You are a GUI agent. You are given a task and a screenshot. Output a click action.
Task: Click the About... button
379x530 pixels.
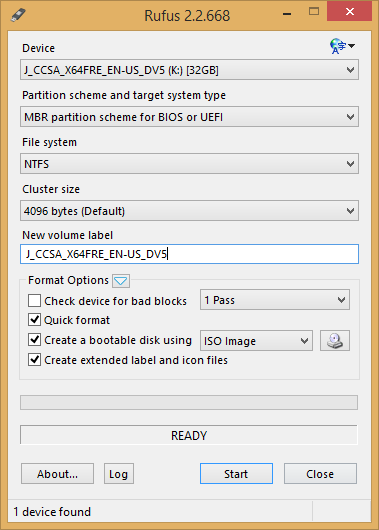coord(57,474)
